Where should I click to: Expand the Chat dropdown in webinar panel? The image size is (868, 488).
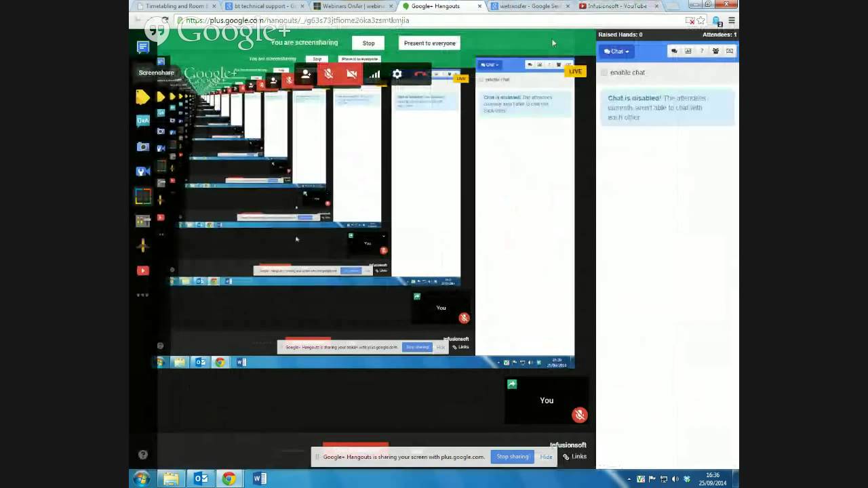coord(616,52)
